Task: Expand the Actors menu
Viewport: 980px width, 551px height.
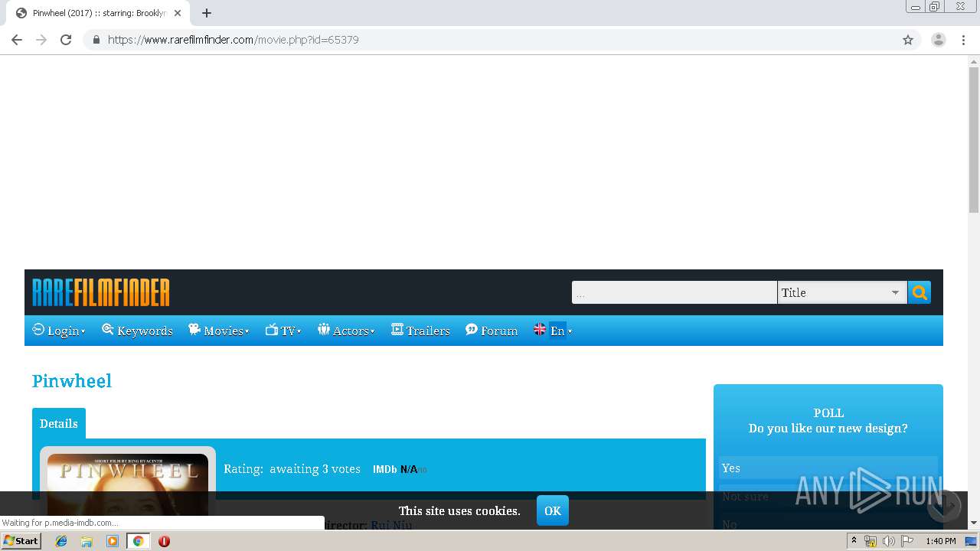Action: pos(346,331)
